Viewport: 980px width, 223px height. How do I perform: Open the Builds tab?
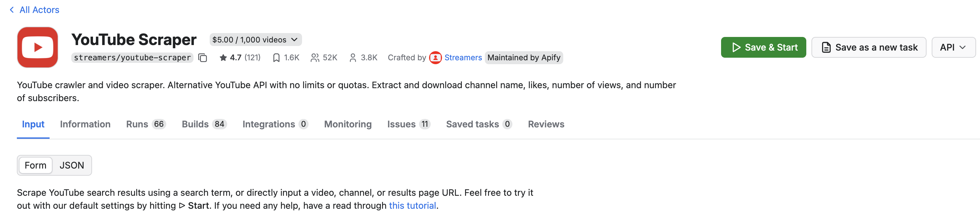(x=204, y=124)
